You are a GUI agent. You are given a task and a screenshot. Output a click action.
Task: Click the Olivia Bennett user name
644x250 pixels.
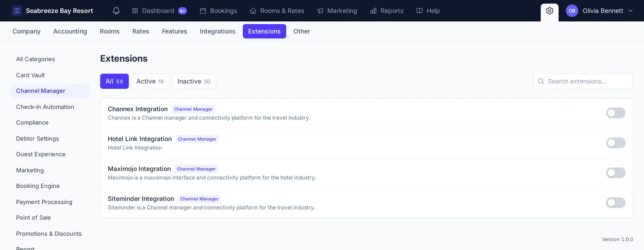point(603,11)
